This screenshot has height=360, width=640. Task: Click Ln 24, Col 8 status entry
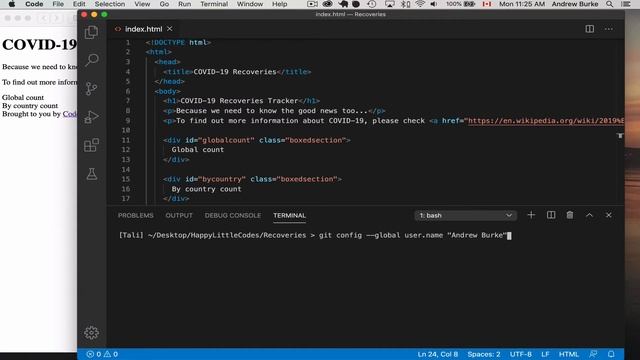(438, 354)
